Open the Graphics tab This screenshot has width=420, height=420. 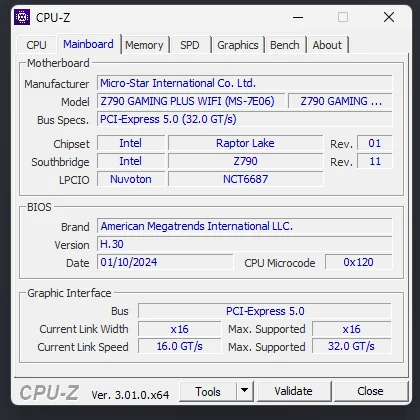click(238, 45)
